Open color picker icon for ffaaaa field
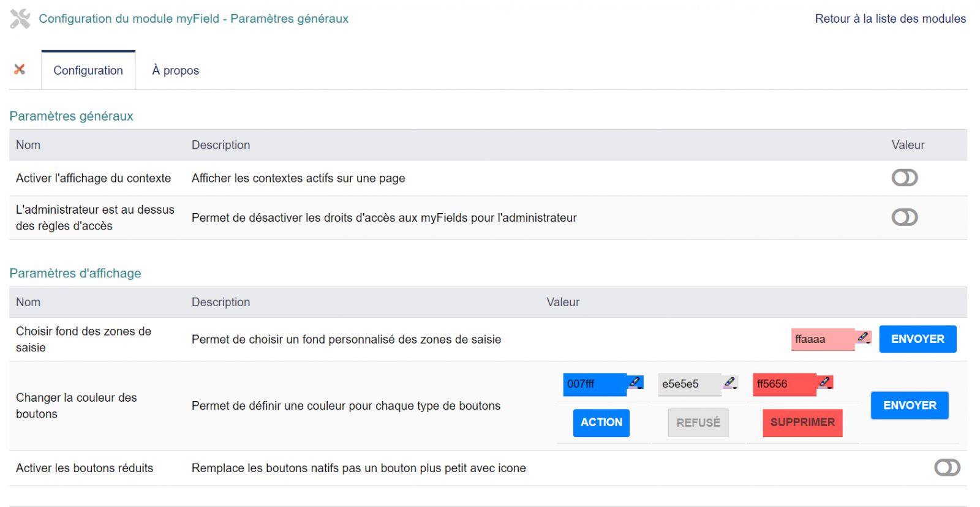 (863, 337)
